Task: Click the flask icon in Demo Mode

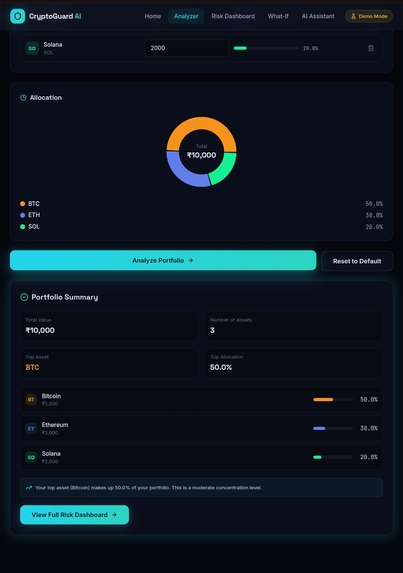Action: (x=353, y=16)
